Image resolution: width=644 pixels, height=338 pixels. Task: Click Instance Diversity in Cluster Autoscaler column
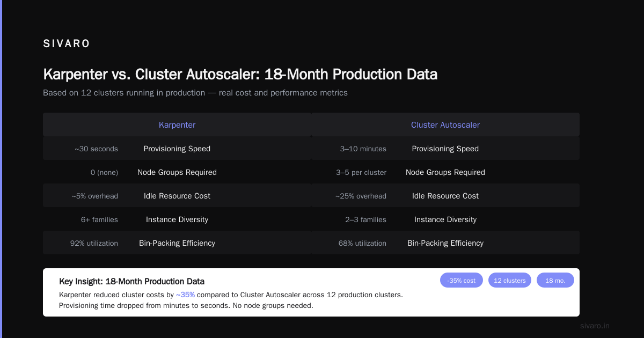point(445,219)
